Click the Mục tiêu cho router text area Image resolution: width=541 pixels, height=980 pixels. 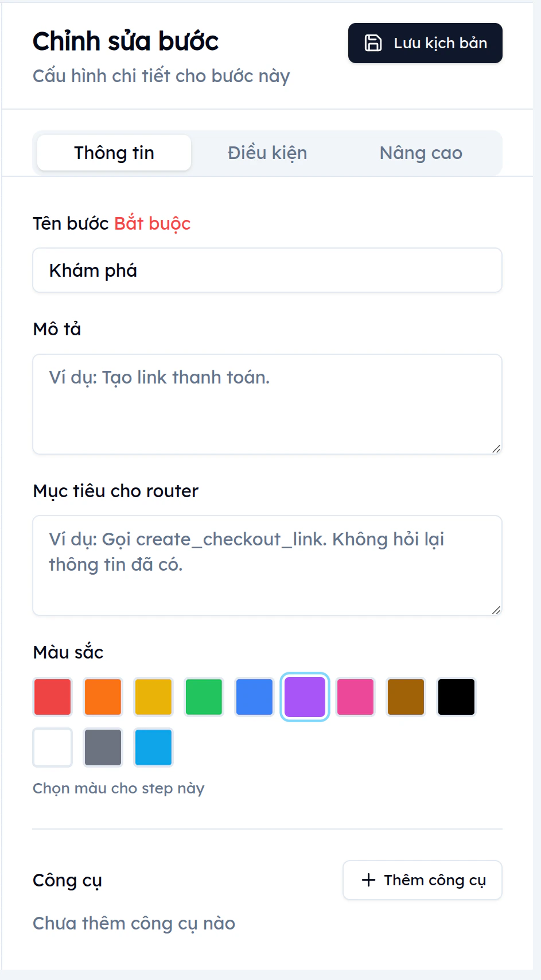point(267,564)
